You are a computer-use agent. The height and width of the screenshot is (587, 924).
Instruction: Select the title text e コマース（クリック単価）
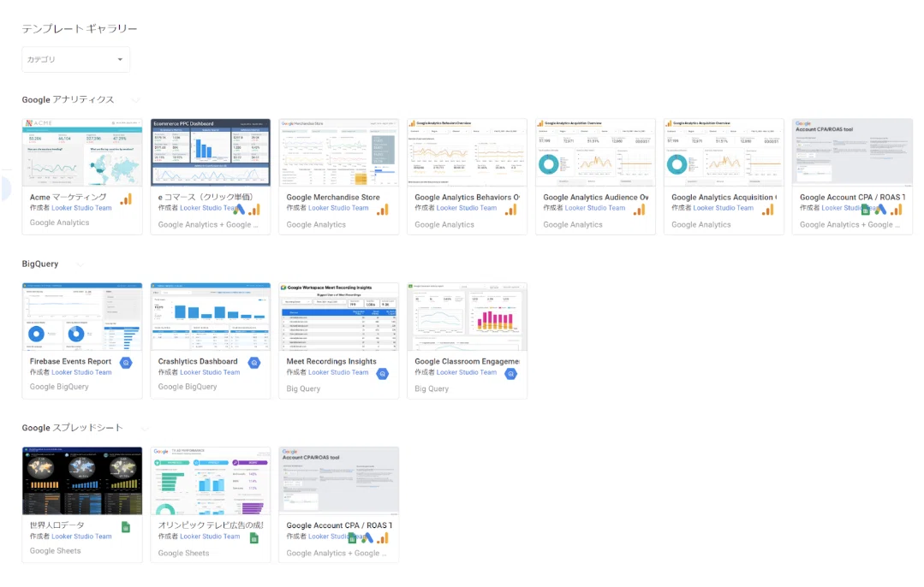coord(206,198)
